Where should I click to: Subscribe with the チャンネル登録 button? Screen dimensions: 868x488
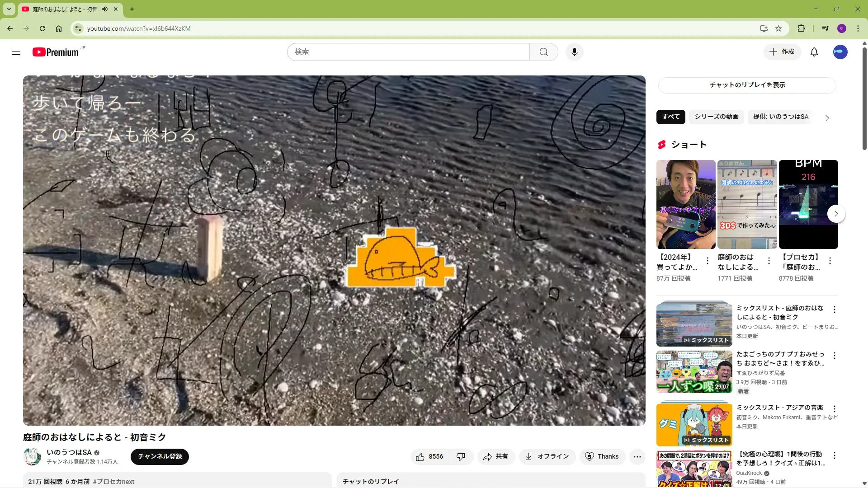[160, 457]
